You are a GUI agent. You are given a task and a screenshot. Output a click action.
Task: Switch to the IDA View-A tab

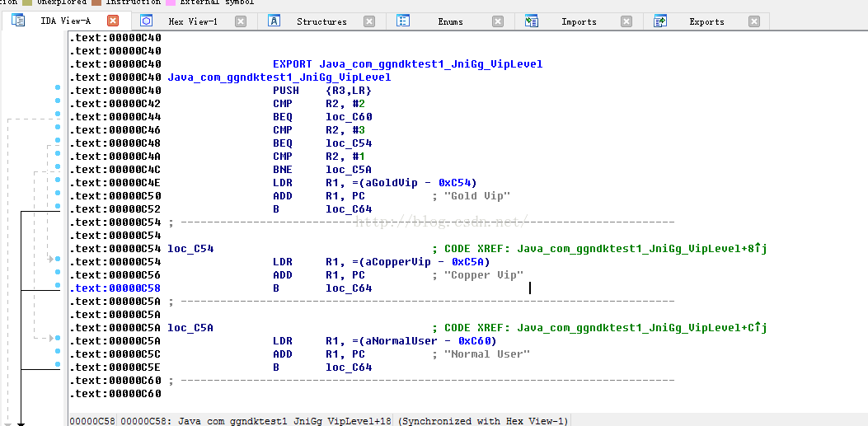[65, 21]
